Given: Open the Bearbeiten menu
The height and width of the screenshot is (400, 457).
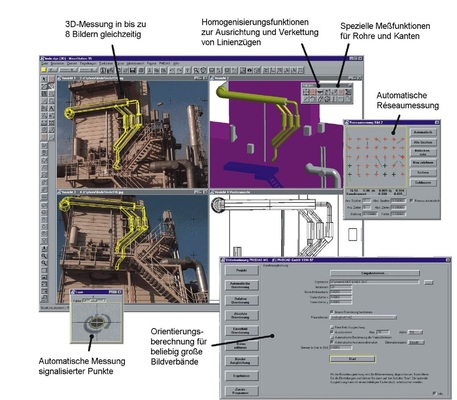Looking at the screenshot, I should (x=58, y=63).
